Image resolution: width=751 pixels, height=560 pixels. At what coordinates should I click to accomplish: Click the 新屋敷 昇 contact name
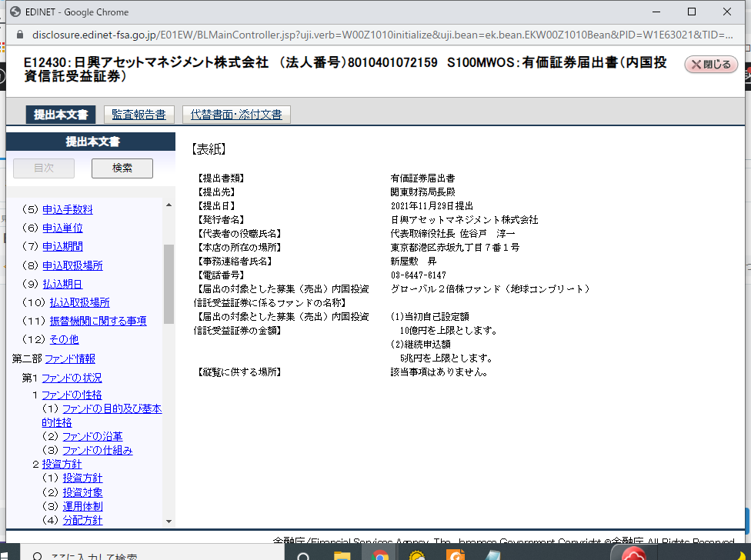point(414,262)
